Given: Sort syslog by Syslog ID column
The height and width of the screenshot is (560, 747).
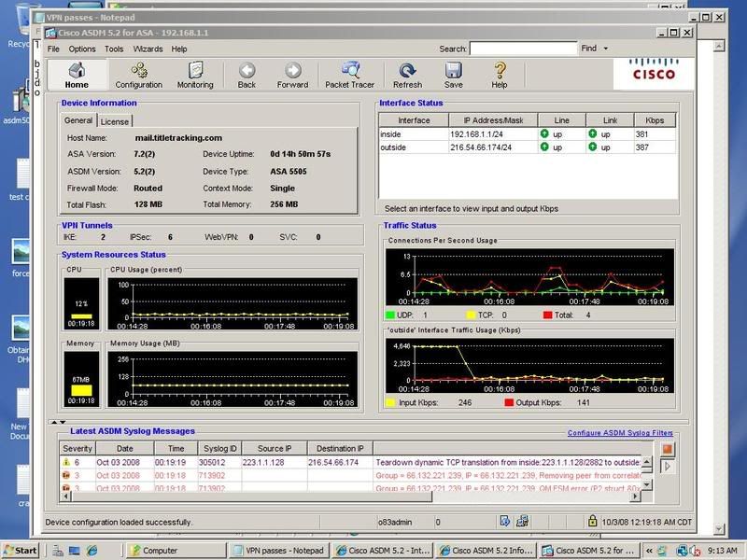Looking at the screenshot, I should click(x=220, y=449).
